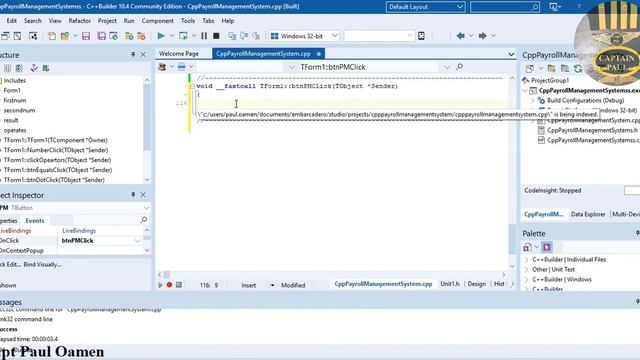
Task: Switch to the Design bottom tab
Action: [x=476, y=284]
